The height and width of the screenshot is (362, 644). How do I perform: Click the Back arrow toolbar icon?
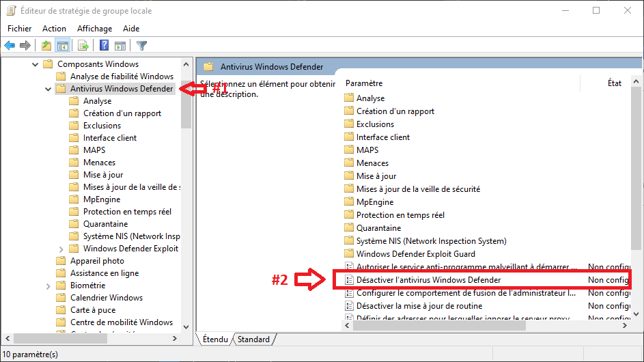pyautogui.click(x=10, y=45)
